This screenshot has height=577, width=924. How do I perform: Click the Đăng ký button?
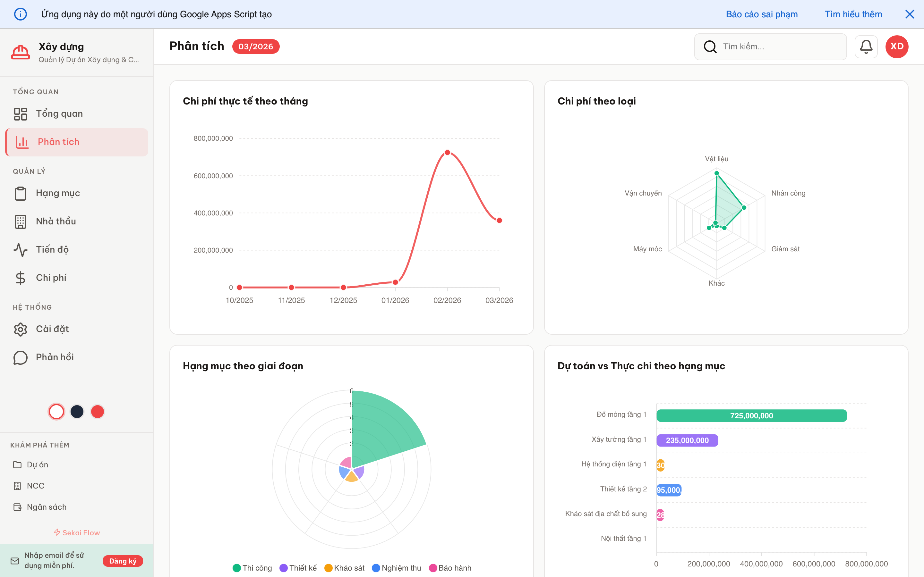123,561
